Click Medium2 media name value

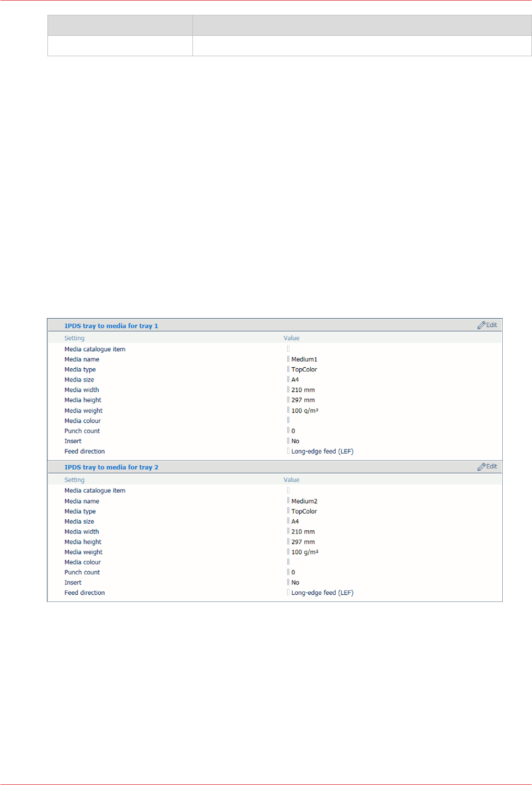(304, 501)
